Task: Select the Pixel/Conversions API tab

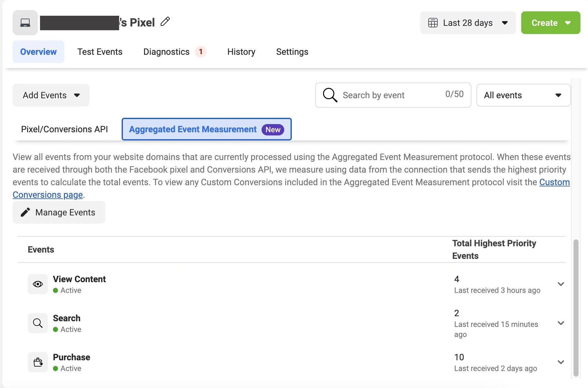Action: point(64,129)
